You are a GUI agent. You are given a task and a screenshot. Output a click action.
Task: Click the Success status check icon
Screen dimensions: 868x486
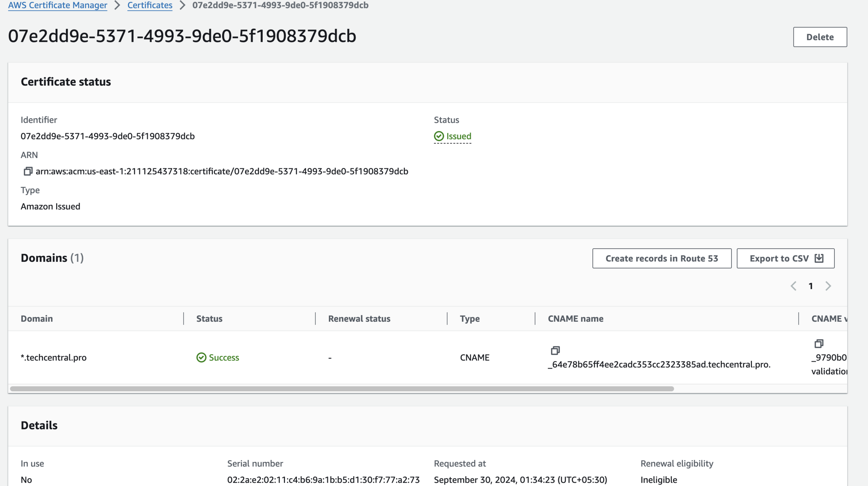pyautogui.click(x=201, y=357)
